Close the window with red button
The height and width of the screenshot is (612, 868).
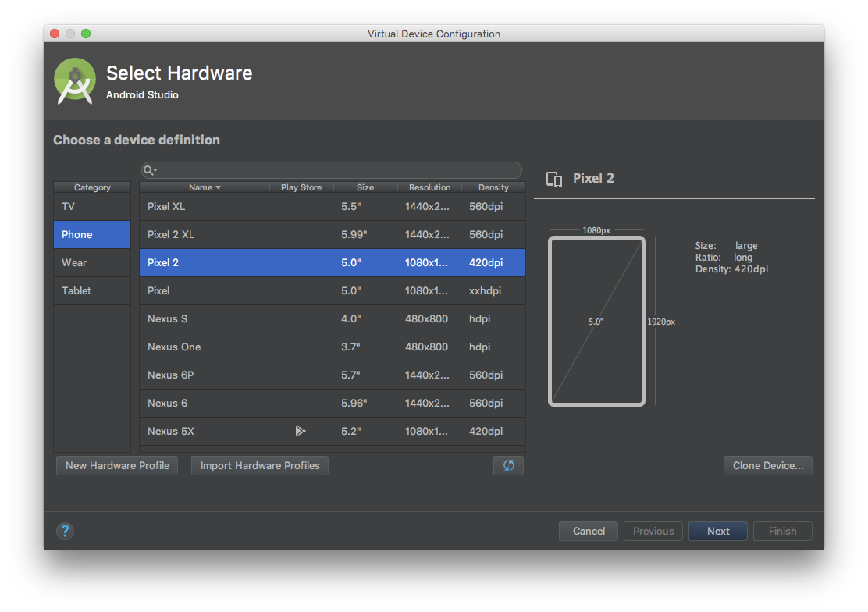tap(55, 34)
